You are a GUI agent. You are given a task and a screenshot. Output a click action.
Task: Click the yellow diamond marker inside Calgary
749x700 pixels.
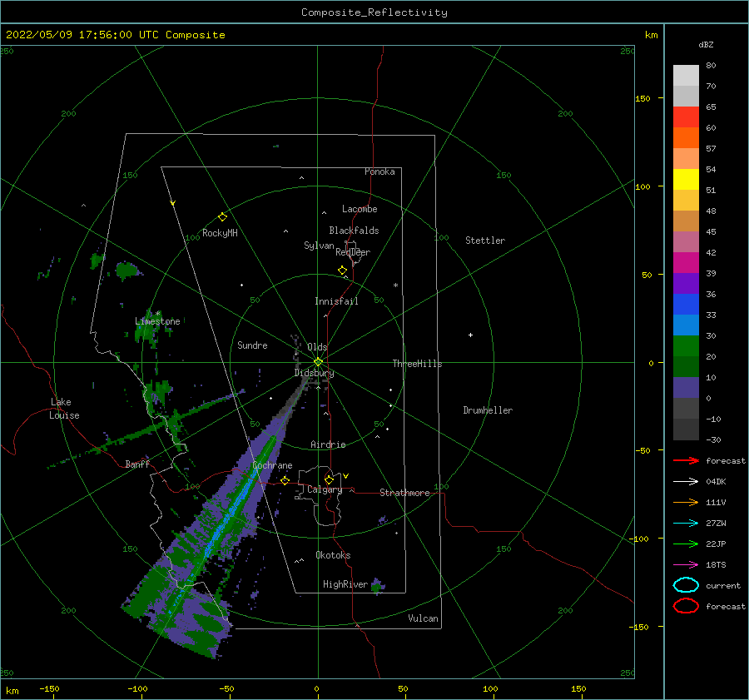pyautogui.click(x=329, y=479)
